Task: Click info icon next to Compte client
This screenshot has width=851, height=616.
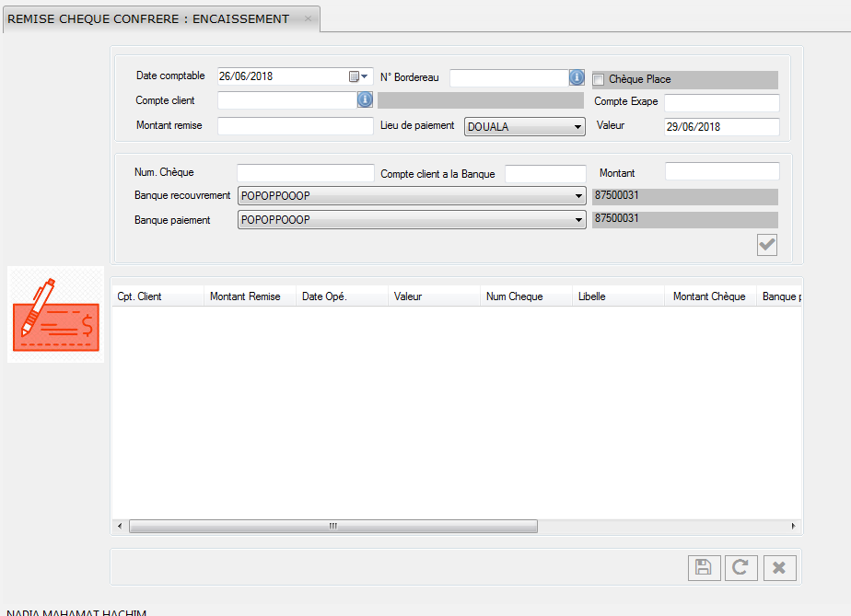Action: (x=364, y=99)
